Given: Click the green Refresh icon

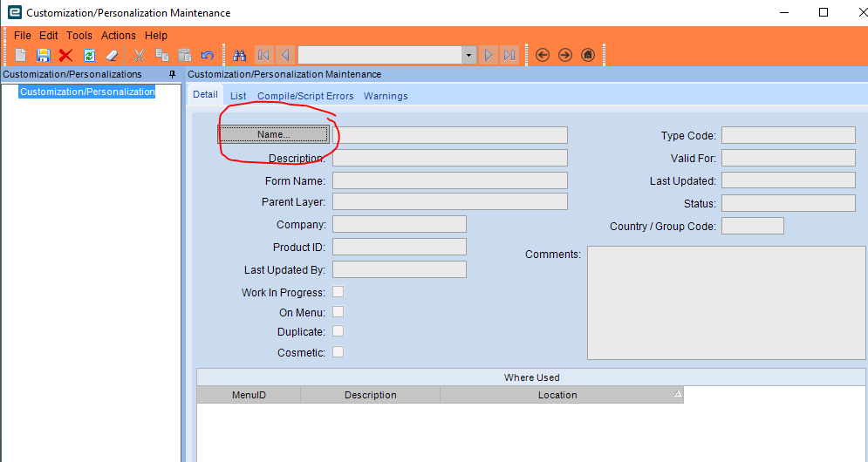Looking at the screenshot, I should tap(89, 55).
